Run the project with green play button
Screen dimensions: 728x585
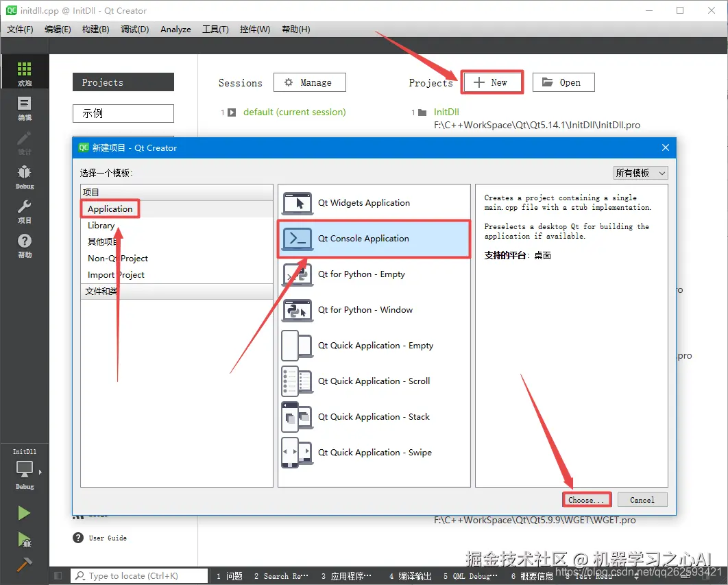(x=24, y=514)
